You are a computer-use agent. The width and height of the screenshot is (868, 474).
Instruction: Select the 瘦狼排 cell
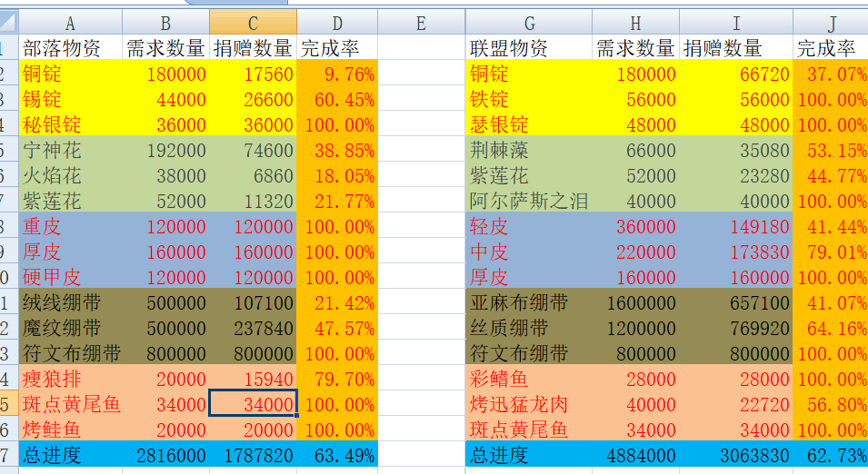point(71,379)
